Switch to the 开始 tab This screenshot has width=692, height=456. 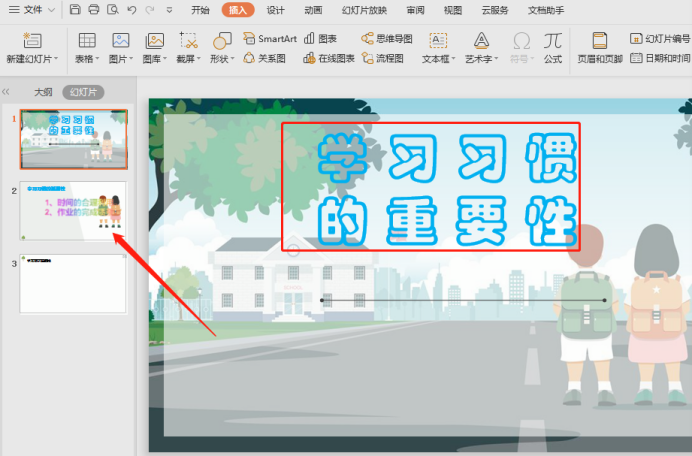pyautogui.click(x=200, y=10)
